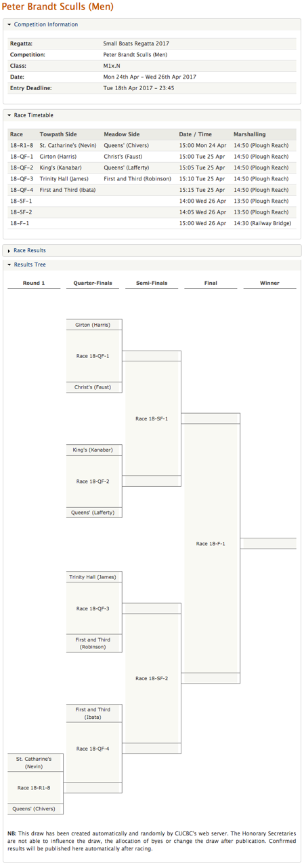Viewport: 304px width, 868px height.
Task: Click the Race 18-SF-1 bracket box
Action: tap(152, 418)
